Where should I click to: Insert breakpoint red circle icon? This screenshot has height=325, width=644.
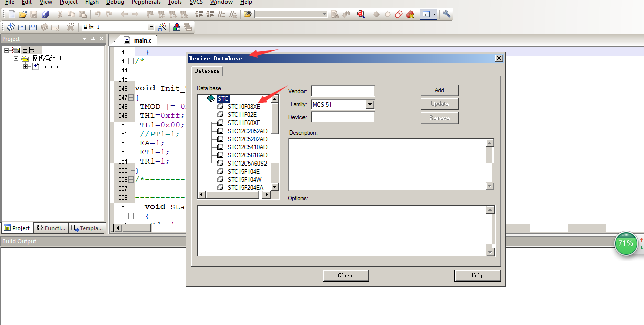376,14
